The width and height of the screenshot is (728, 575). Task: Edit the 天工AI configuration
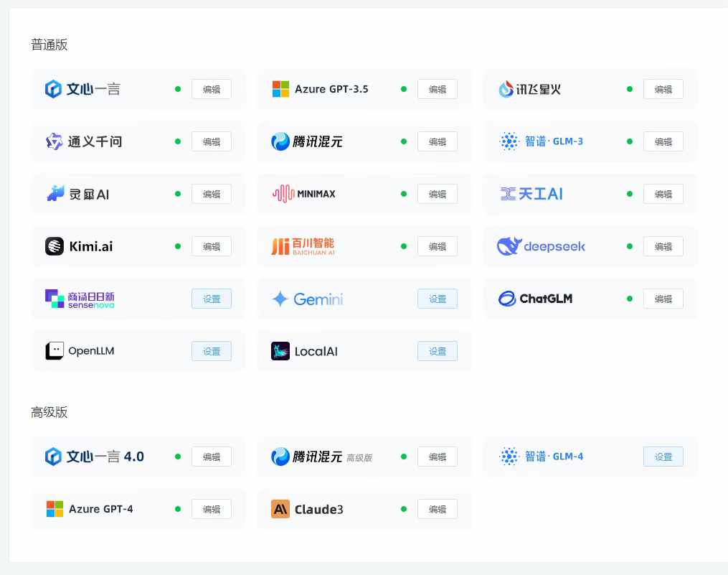click(663, 194)
